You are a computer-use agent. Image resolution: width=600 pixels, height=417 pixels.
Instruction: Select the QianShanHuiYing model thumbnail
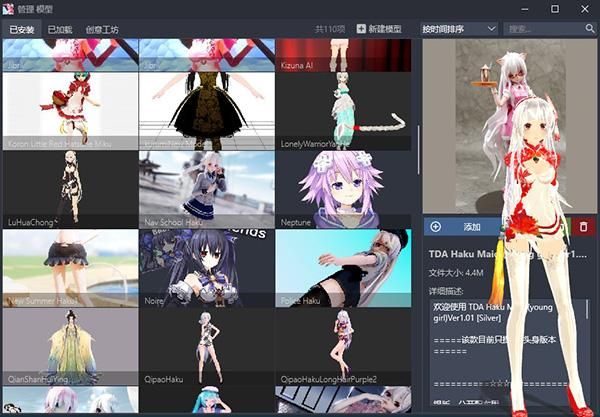click(x=70, y=347)
